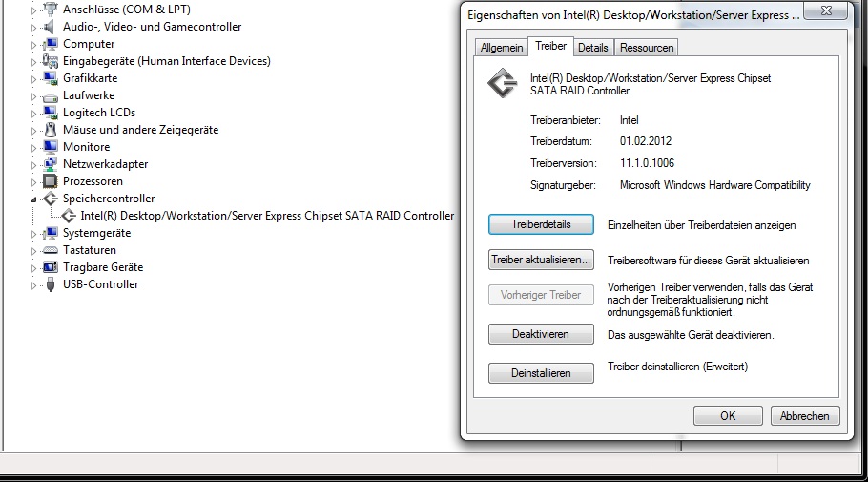Switch to the Allgemein tab

point(501,48)
